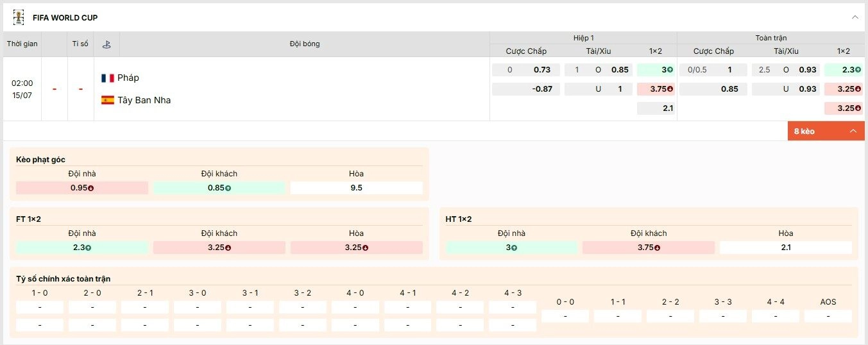The image size is (868, 345).
Task: Select the 2 - 2 correct score cell
Action: 670,316
